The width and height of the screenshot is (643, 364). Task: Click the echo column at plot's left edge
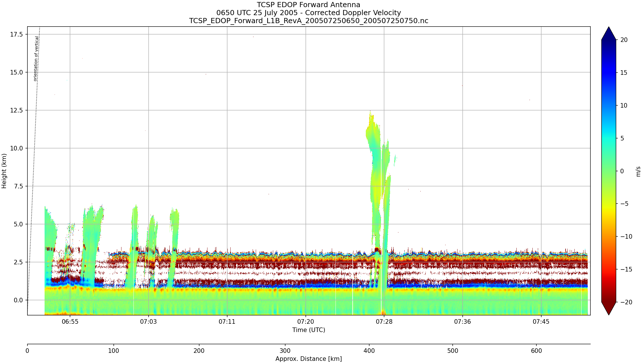pyautogui.click(x=50, y=246)
